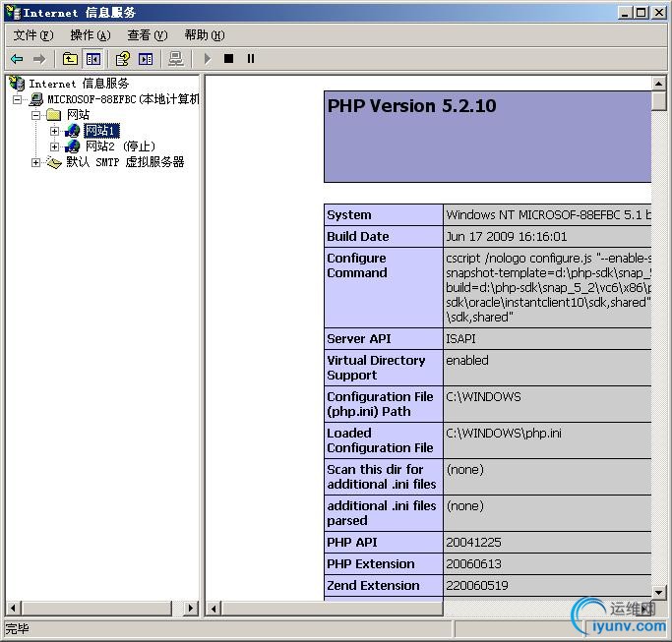The width and height of the screenshot is (672, 642).
Task: Click the PHP API value 20041225
Action: point(473,542)
